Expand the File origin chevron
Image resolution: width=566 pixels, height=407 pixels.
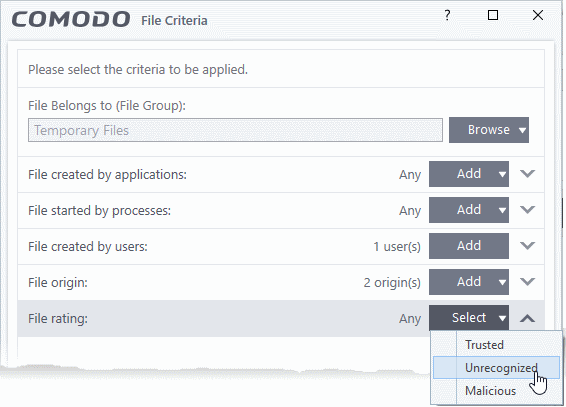click(x=527, y=281)
